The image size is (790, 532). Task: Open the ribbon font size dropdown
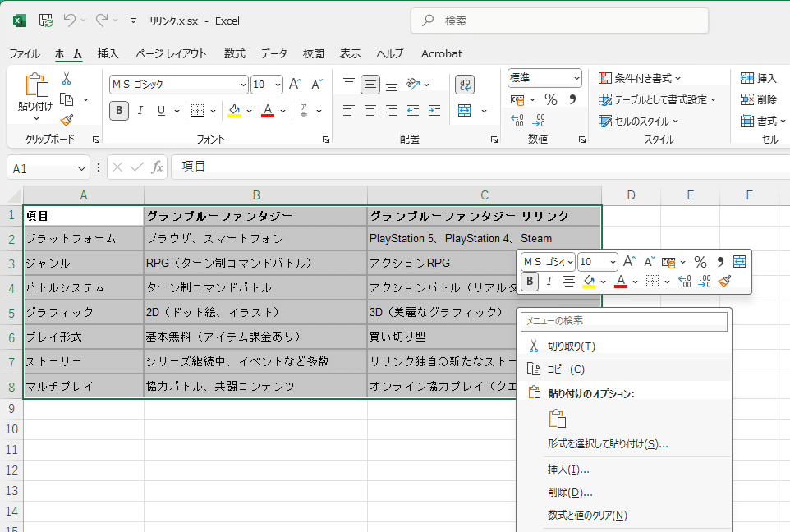[x=278, y=85]
